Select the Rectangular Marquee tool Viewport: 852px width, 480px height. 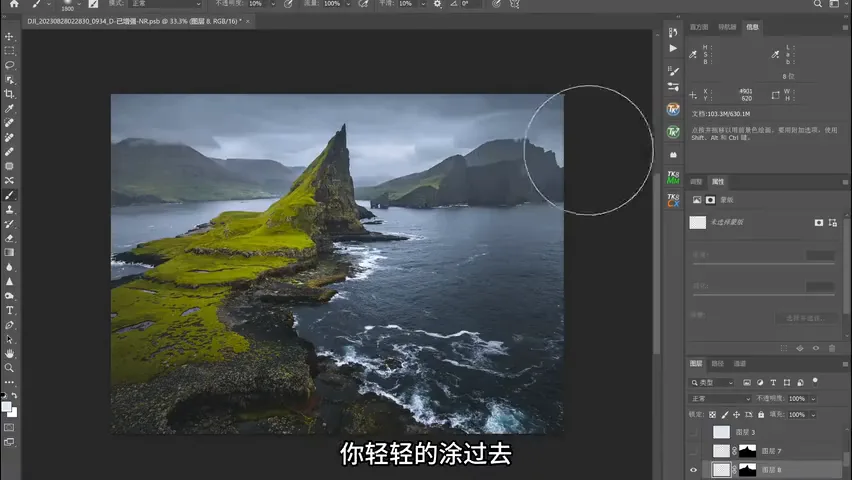(9, 51)
